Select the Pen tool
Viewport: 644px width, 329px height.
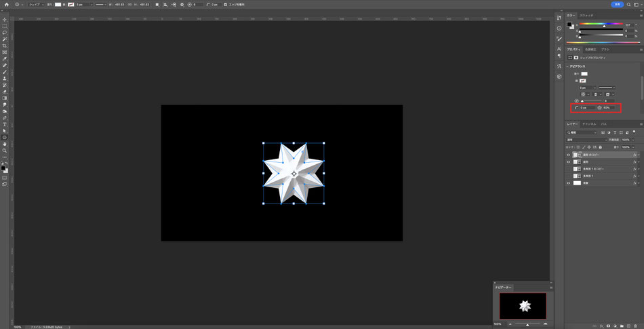5,117
